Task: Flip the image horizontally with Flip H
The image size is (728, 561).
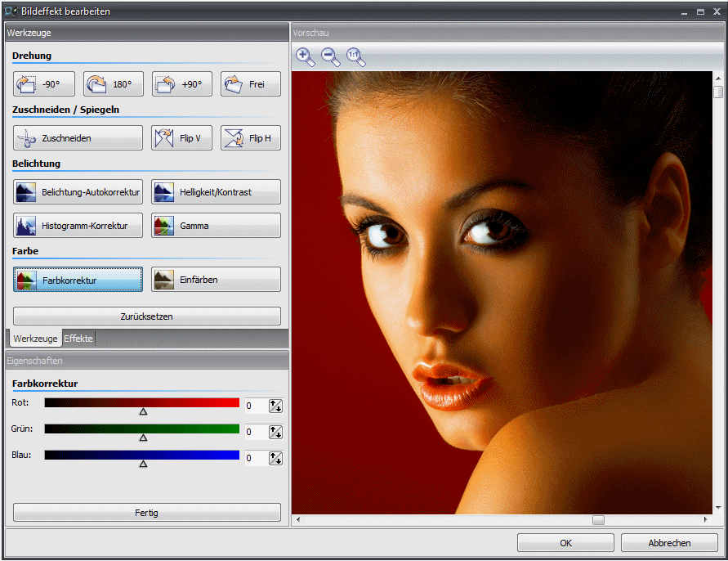Action: 250,138
